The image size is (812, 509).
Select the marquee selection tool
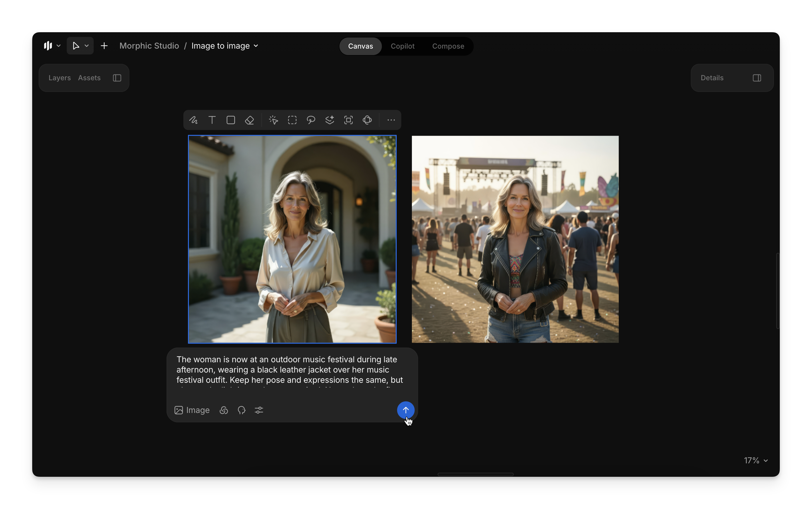pyautogui.click(x=292, y=120)
